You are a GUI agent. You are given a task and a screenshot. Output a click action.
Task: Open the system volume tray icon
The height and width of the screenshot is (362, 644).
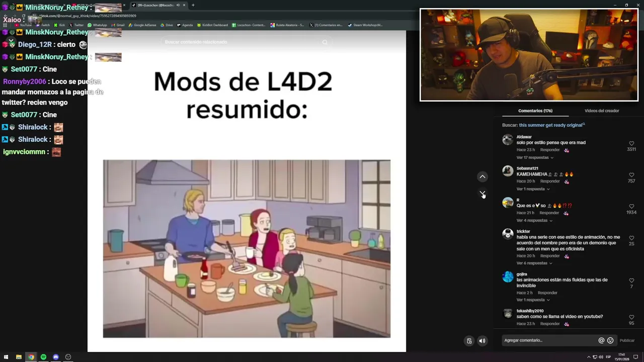600,357
